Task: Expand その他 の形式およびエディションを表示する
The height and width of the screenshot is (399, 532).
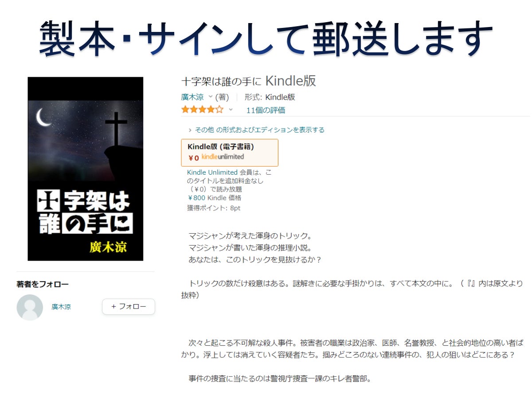Action: (256, 130)
